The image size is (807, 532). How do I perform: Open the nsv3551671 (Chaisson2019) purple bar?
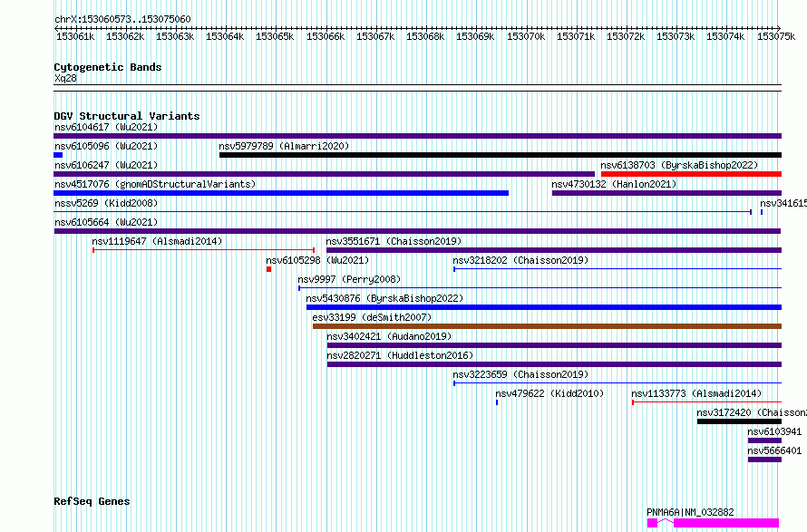[x=554, y=250]
